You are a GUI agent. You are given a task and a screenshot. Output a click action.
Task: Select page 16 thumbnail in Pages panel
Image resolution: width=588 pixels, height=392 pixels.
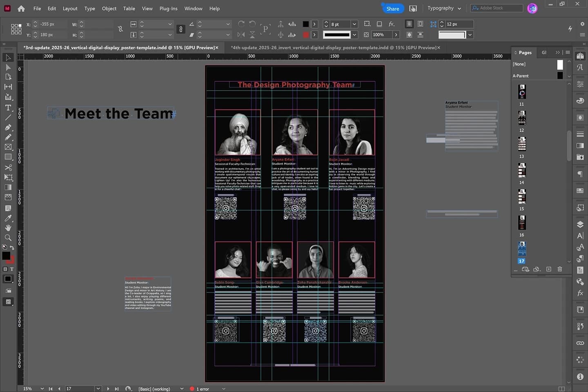point(522,223)
